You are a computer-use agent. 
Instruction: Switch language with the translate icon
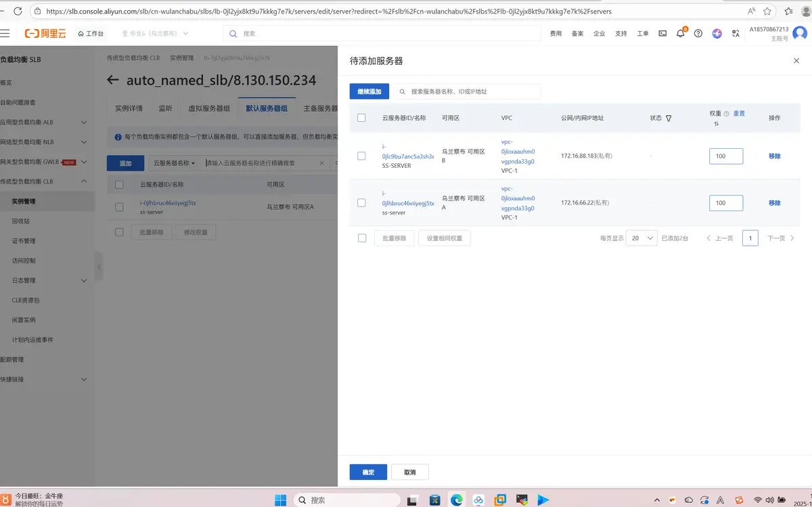[x=736, y=33]
